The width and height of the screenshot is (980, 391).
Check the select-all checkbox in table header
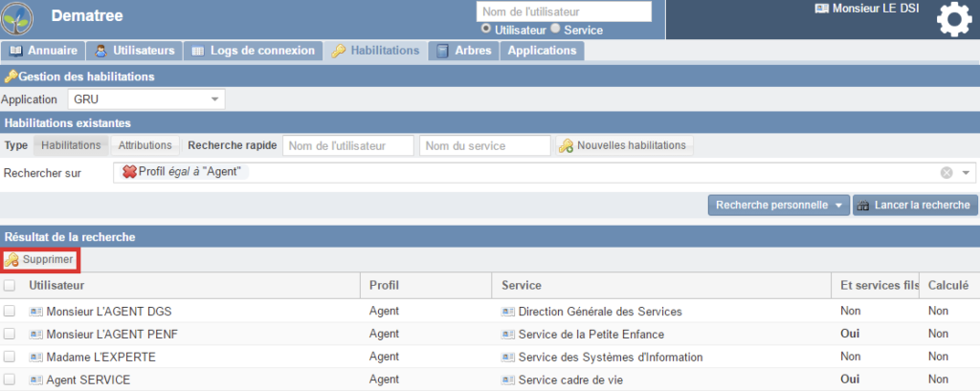tap(10, 285)
